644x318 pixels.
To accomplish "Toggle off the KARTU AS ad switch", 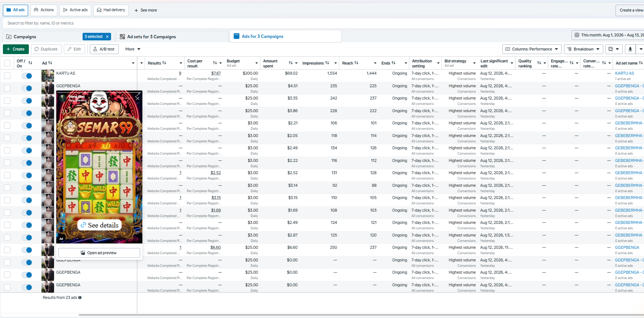I will tap(27, 76).
